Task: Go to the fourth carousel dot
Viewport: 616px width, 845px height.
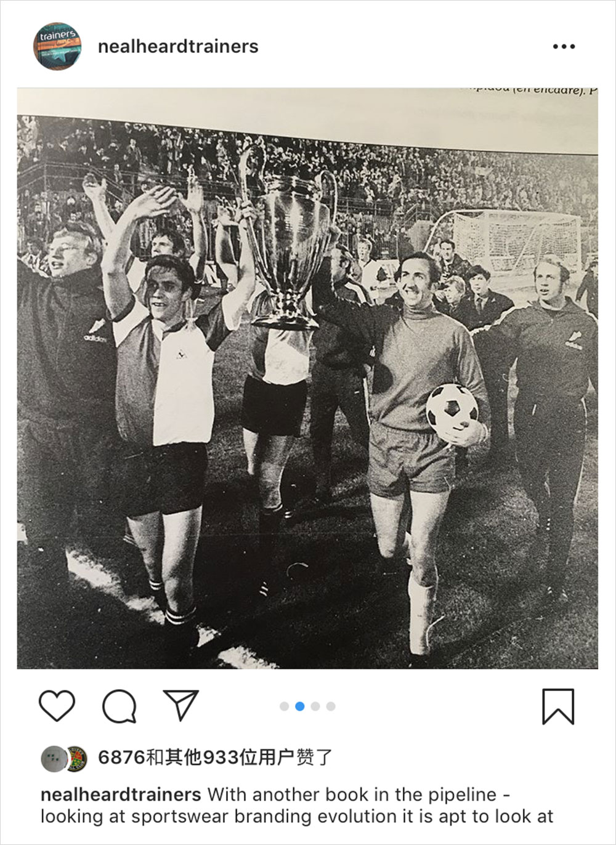Action: 331,706
